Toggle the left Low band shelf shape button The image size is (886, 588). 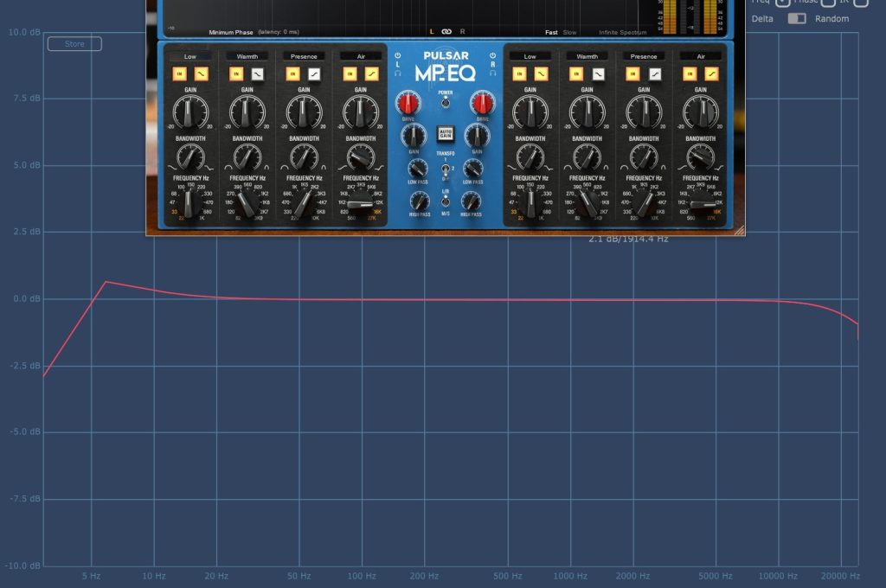click(x=201, y=74)
